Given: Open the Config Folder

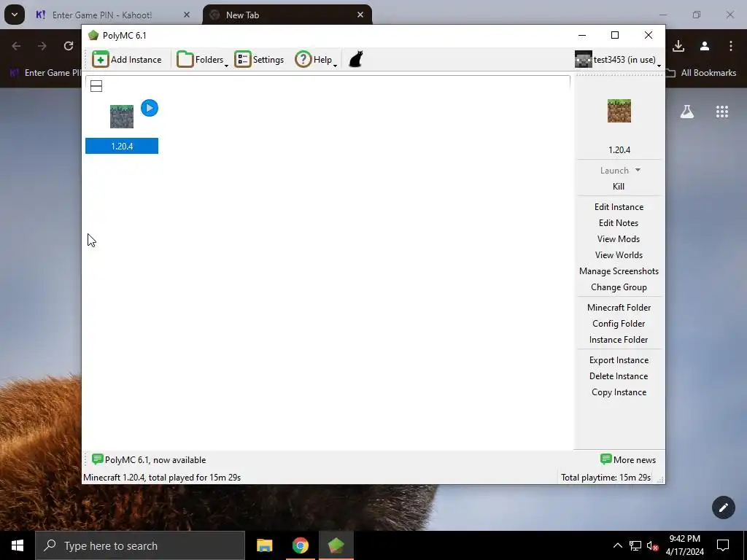Looking at the screenshot, I should [x=619, y=324].
